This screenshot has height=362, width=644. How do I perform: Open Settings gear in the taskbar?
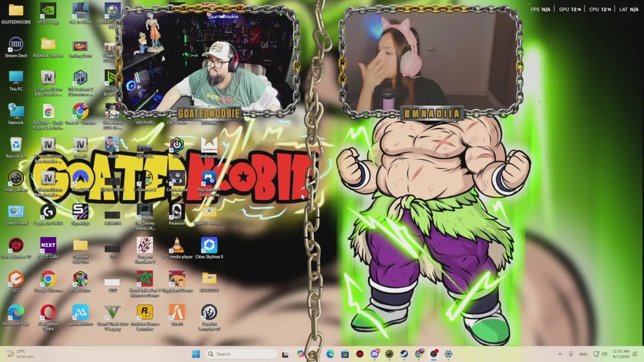coord(448,354)
